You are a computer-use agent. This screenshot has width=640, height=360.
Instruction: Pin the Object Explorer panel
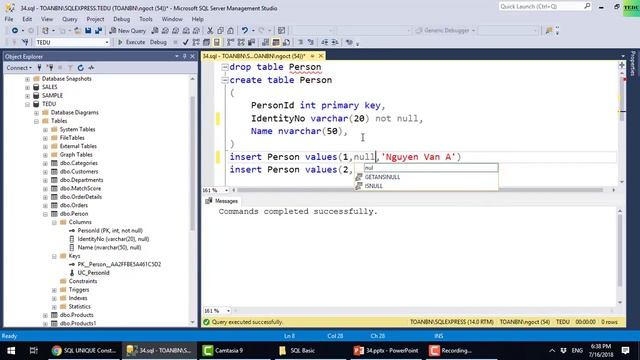184,56
